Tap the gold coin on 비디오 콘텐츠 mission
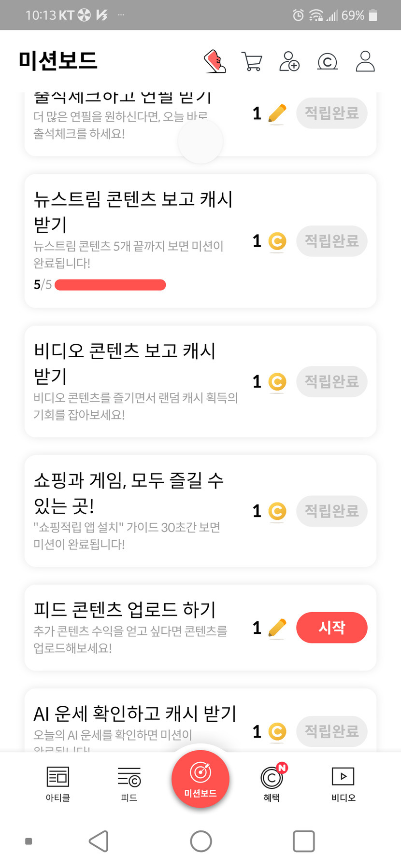The height and width of the screenshot is (868, 401). pyautogui.click(x=277, y=382)
